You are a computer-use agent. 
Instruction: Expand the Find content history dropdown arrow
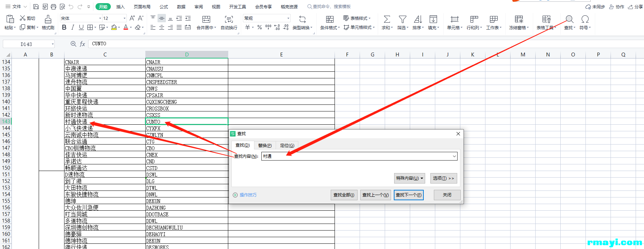tap(454, 156)
